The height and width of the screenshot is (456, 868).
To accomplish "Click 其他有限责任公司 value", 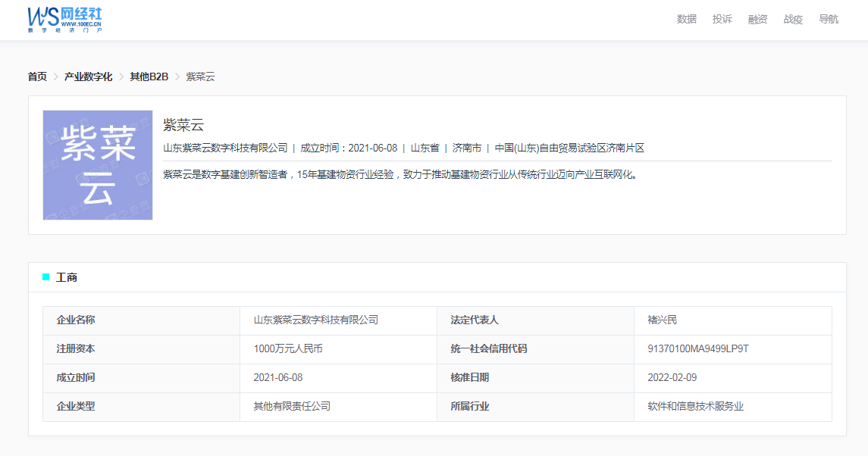I will (x=292, y=406).
